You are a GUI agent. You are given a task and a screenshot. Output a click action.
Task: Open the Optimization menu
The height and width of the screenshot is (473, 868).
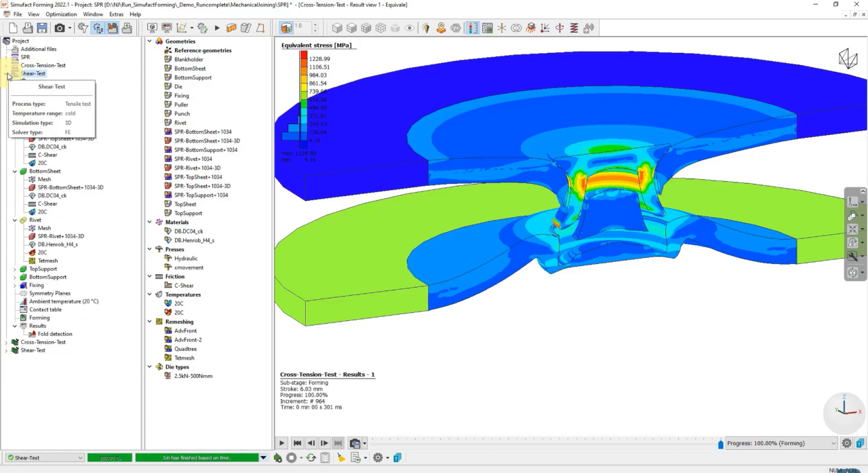[61, 14]
